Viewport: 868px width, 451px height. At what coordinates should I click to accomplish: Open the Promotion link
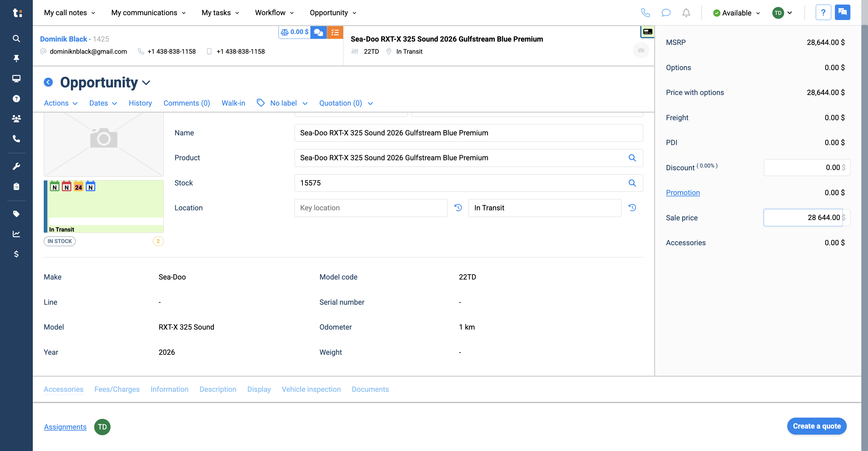coord(683,193)
